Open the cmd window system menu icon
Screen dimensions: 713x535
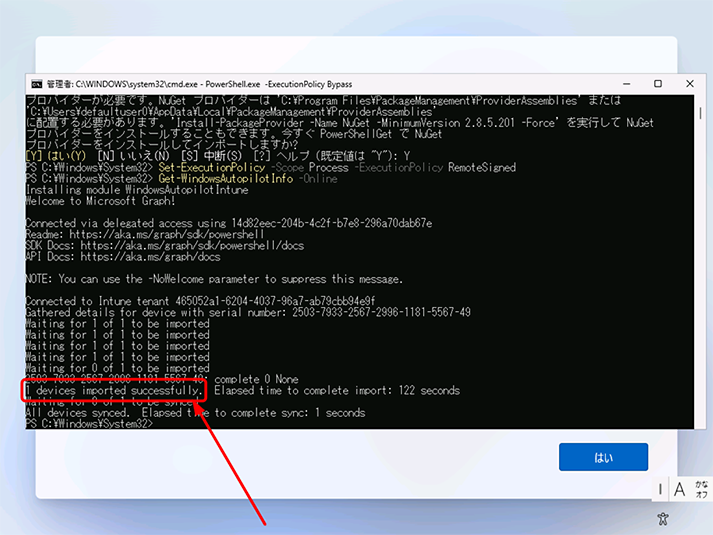point(36,84)
